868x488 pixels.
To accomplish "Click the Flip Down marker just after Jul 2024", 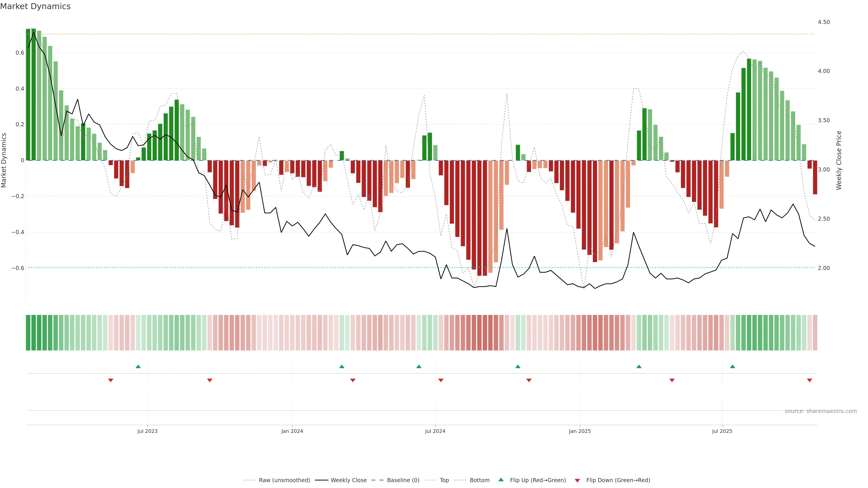I will click(x=441, y=380).
